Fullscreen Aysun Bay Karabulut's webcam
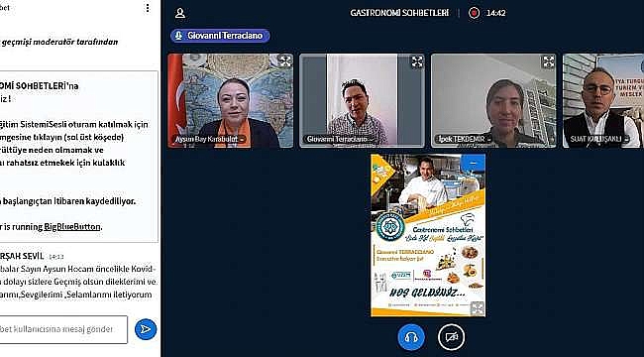The width and height of the screenshot is (644, 357). 284,61
